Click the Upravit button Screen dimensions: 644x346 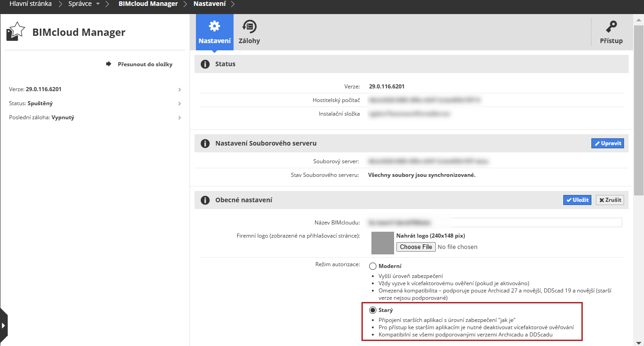pyautogui.click(x=607, y=143)
